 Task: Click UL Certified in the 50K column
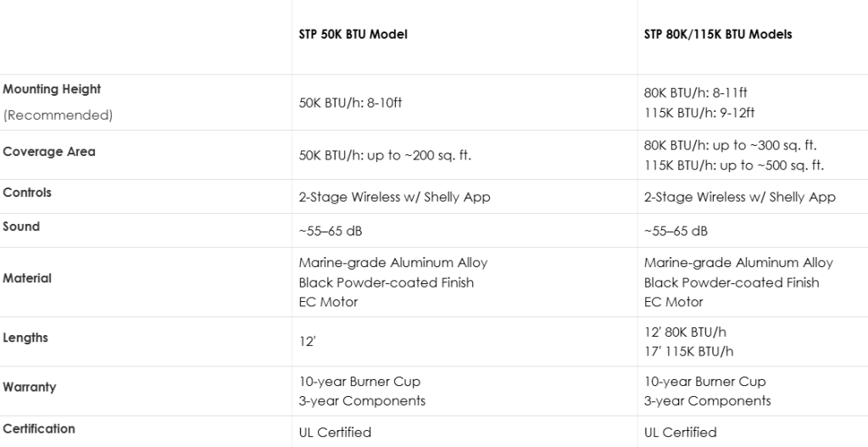[x=335, y=433]
